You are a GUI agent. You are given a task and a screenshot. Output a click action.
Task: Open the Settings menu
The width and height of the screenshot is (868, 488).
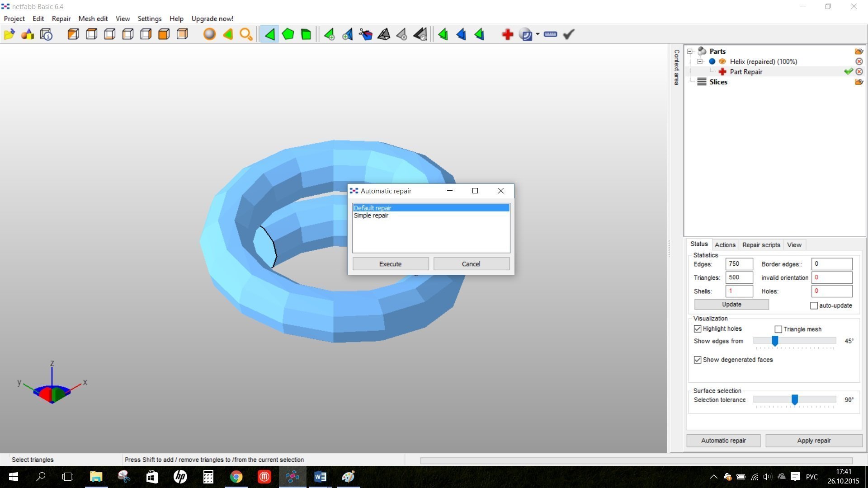(x=149, y=19)
